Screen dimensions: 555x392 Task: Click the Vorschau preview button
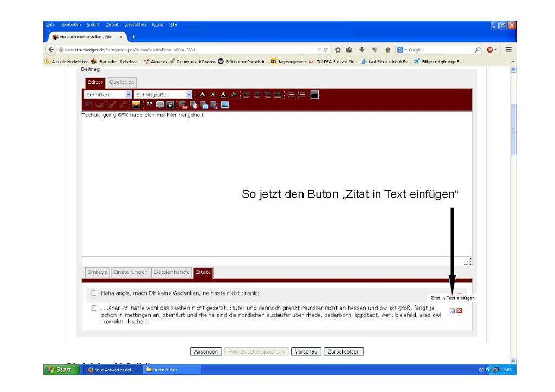[305, 351]
